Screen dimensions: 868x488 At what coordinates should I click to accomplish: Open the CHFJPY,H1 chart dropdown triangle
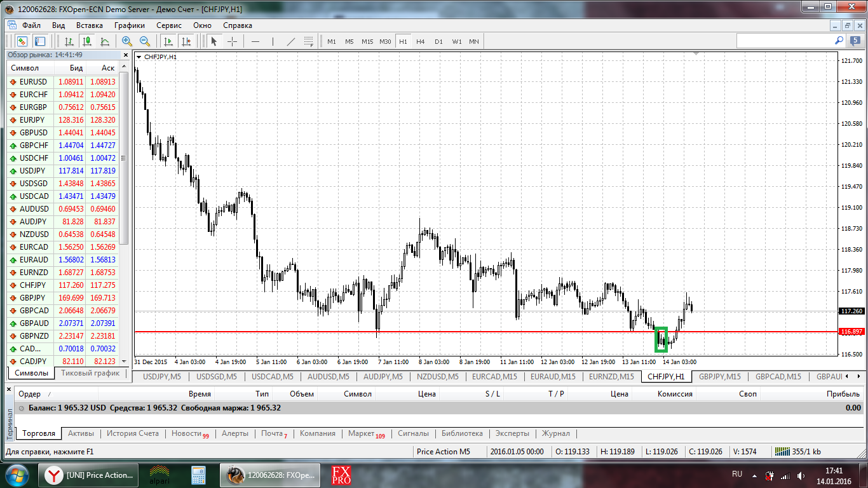[x=139, y=57]
